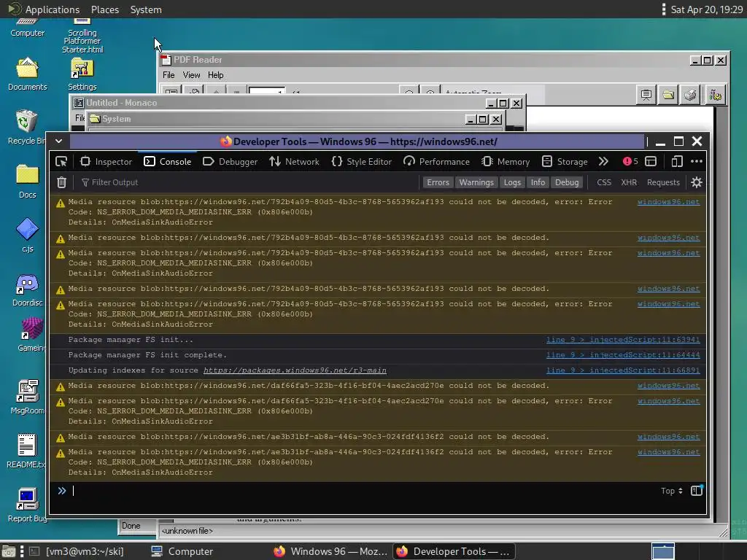This screenshot has height=560, width=747.
Task: Open the System menu in top panel
Action: click(x=146, y=9)
